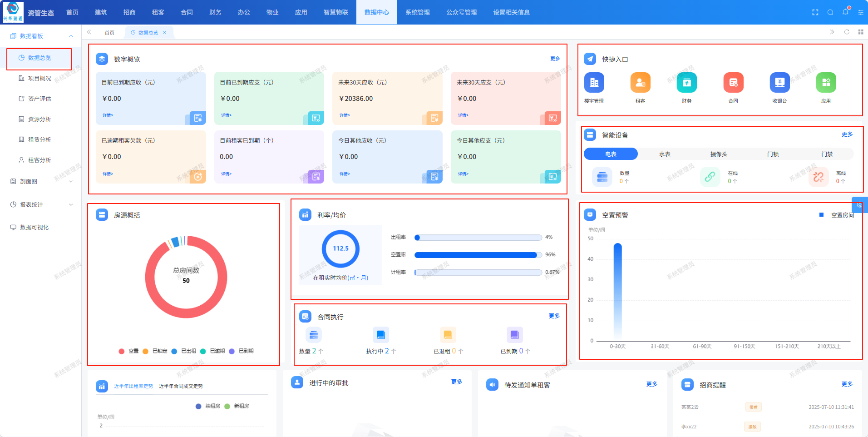The height and width of the screenshot is (437, 868).
Task: Switch to the 水表 device tab
Action: 665,154
